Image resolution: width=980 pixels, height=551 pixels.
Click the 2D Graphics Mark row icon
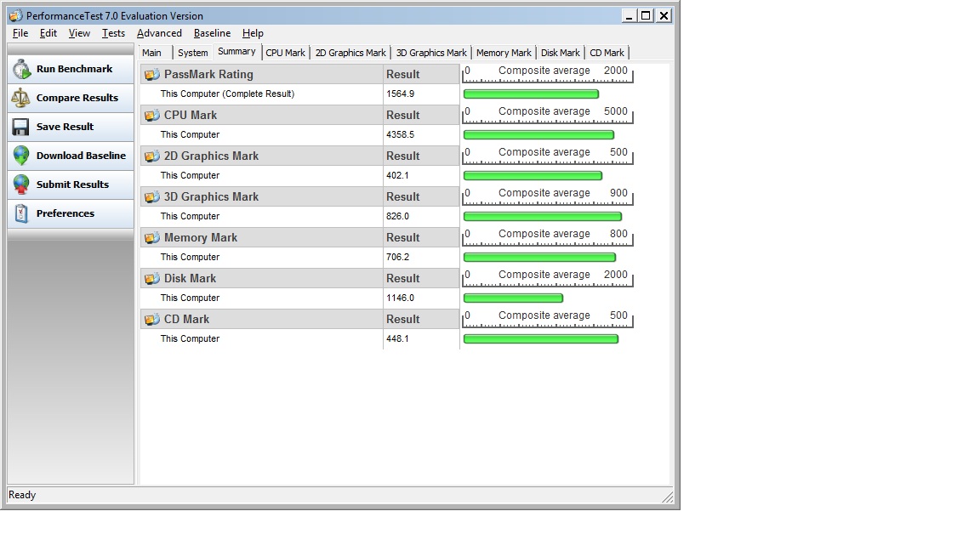[152, 156]
